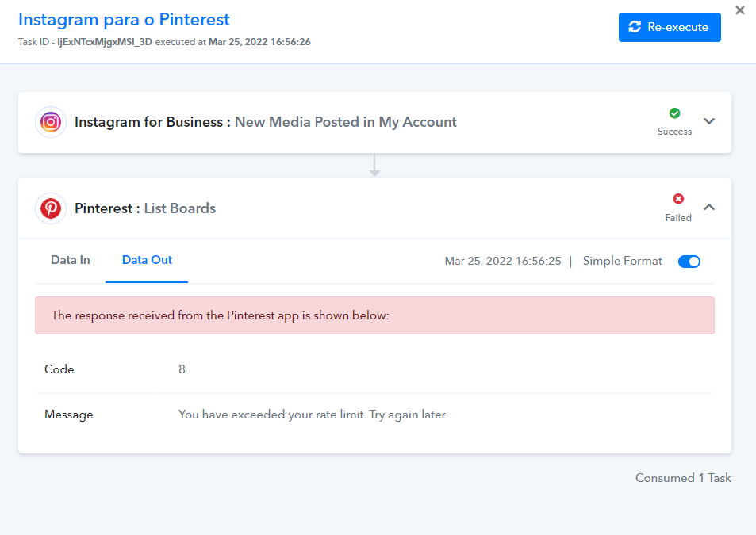Click the red Failed status icon
756x535 pixels.
pyautogui.click(x=678, y=199)
